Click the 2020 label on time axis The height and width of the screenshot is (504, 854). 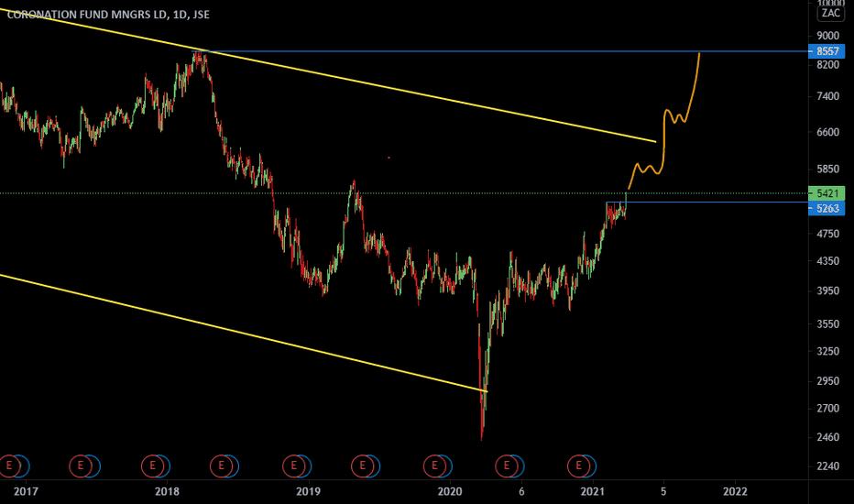(x=450, y=491)
